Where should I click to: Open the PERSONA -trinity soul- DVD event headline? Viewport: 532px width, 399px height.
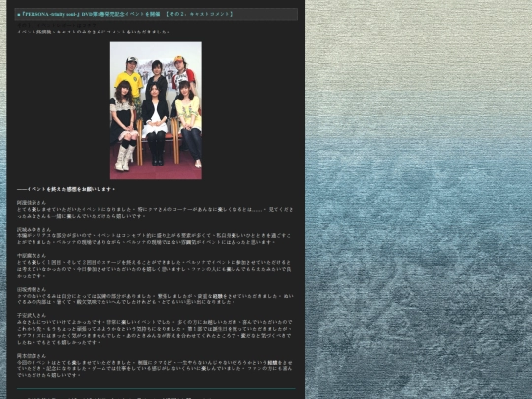pos(125,14)
